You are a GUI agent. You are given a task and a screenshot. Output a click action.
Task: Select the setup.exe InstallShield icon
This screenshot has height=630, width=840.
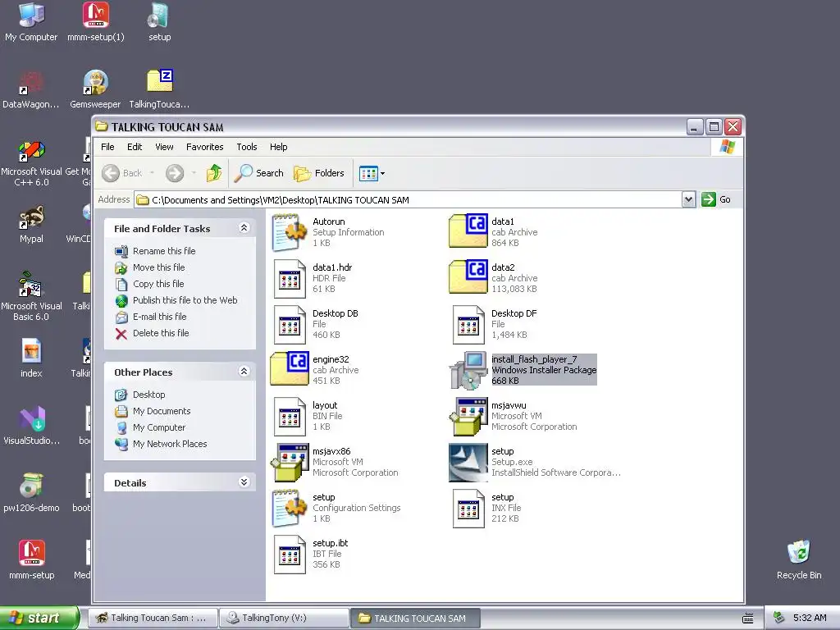point(468,463)
